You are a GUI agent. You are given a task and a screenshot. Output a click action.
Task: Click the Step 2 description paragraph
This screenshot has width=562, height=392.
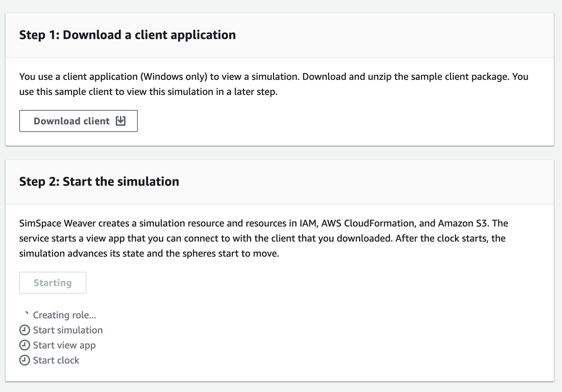click(x=264, y=238)
